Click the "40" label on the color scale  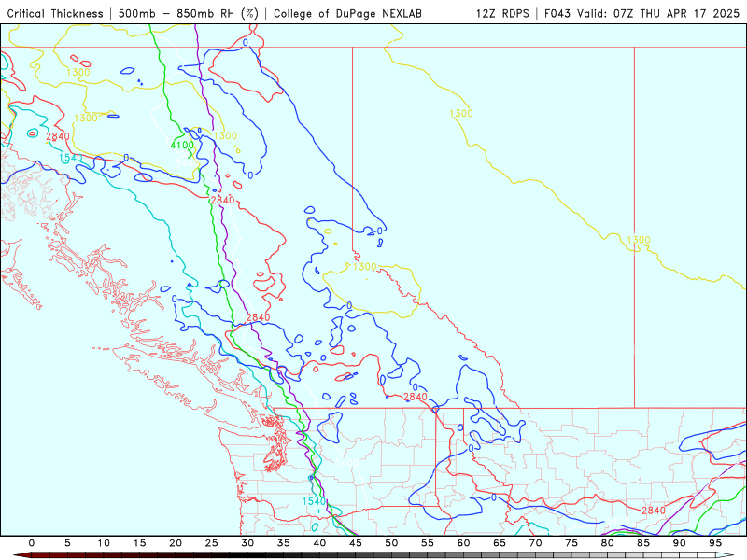click(319, 543)
